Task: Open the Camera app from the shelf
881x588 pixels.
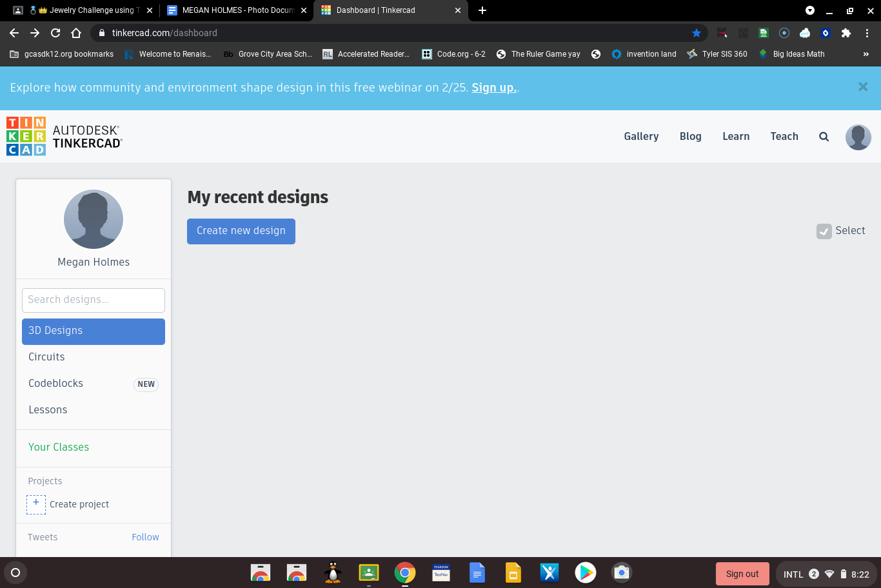Action: coord(621,573)
